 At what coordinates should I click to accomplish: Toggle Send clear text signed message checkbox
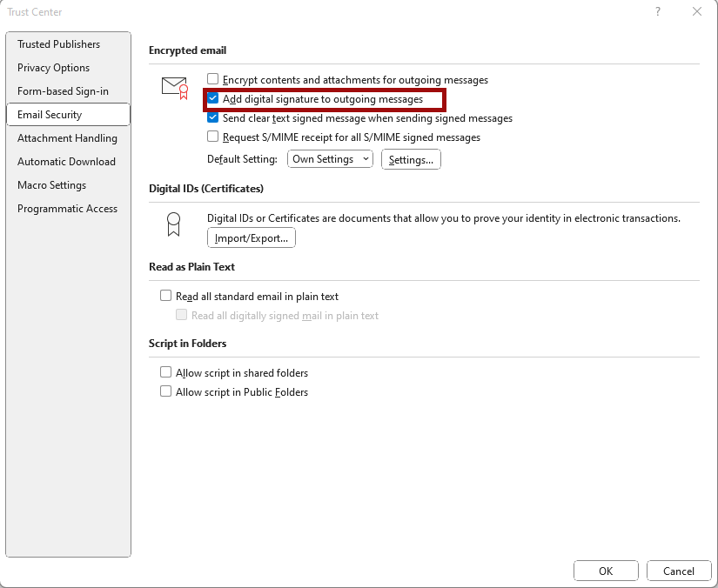pyautogui.click(x=212, y=117)
